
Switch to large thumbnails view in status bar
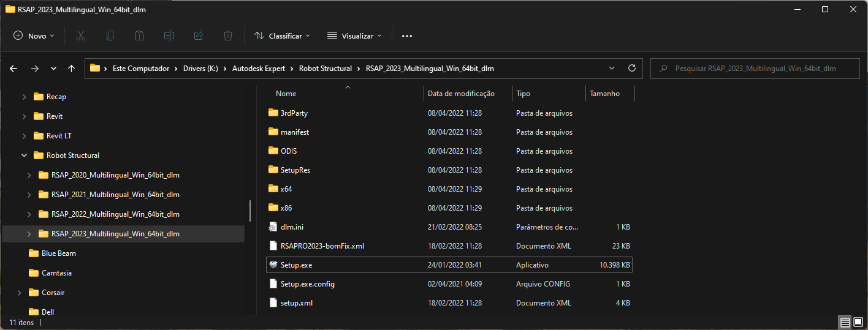tap(858, 322)
